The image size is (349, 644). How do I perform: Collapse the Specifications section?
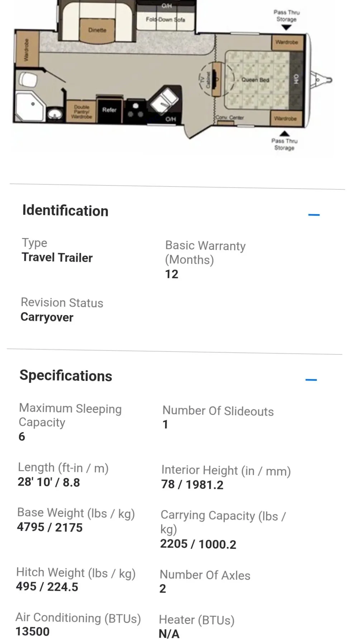coord(311,380)
